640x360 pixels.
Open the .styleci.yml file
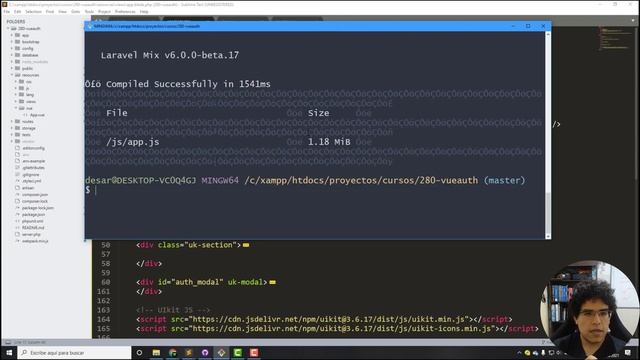[x=32, y=181]
